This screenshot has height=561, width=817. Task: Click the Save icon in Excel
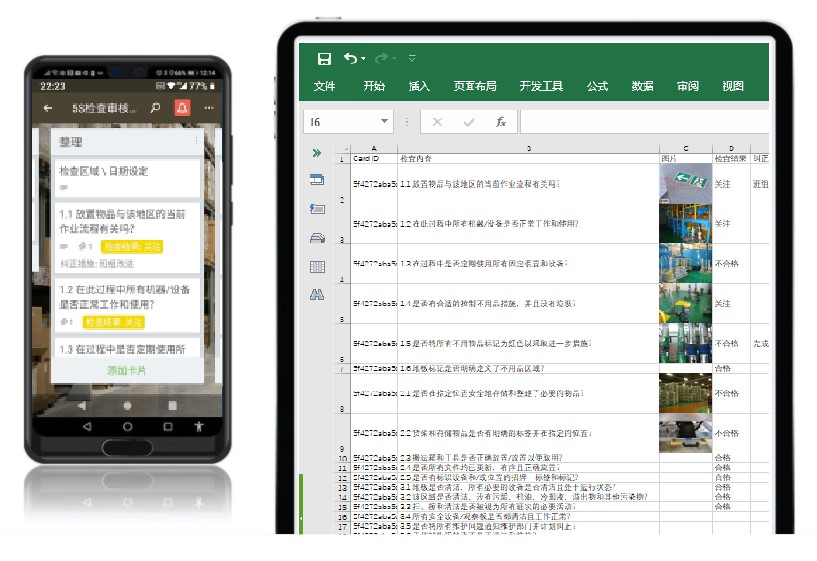(324, 59)
